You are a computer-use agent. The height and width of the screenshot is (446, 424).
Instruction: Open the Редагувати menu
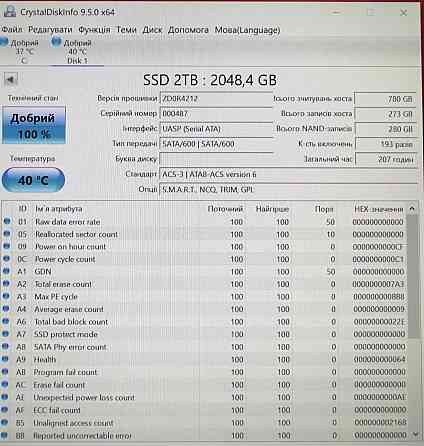(50, 30)
